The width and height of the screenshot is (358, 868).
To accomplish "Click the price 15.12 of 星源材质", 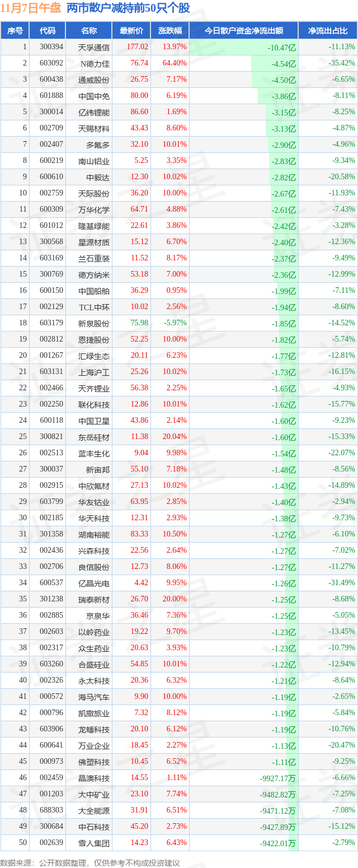I will coord(139,242).
